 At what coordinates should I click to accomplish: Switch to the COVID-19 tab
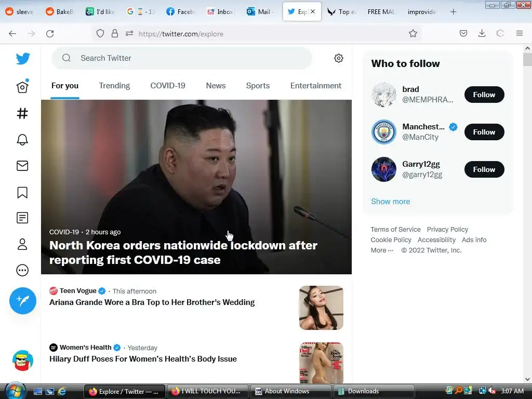click(x=168, y=86)
